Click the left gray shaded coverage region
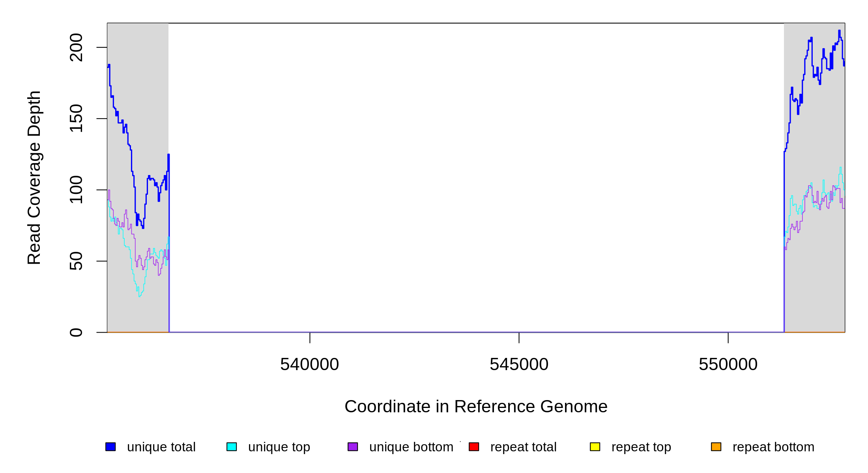 coord(138,99)
